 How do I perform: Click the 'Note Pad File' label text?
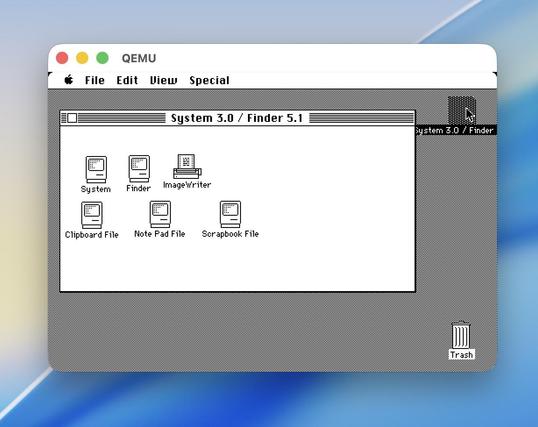160,234
